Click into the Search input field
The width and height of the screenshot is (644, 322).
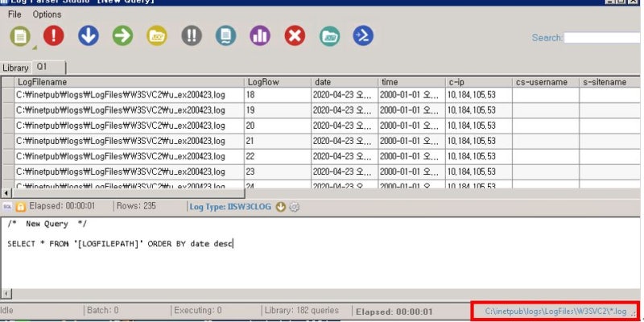click(602, 38)
